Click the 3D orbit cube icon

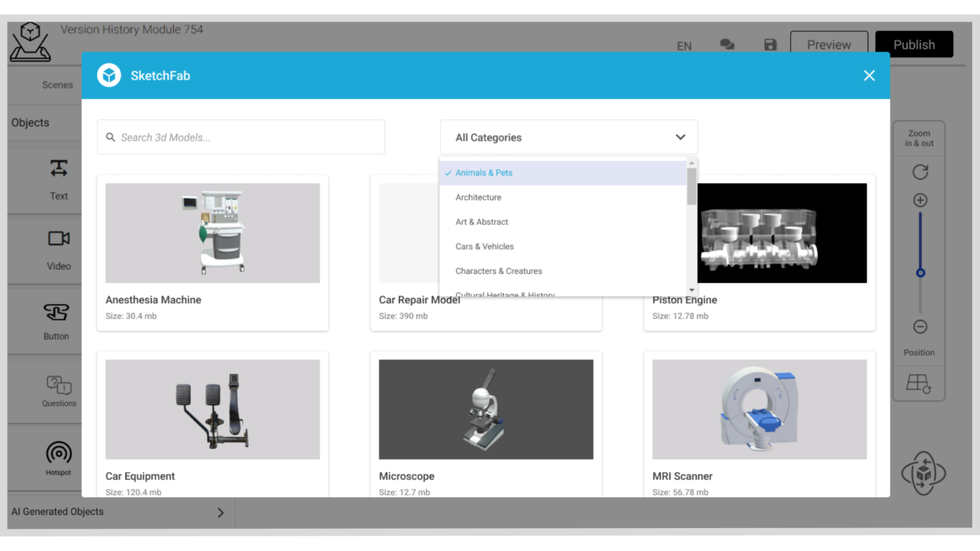923,473
